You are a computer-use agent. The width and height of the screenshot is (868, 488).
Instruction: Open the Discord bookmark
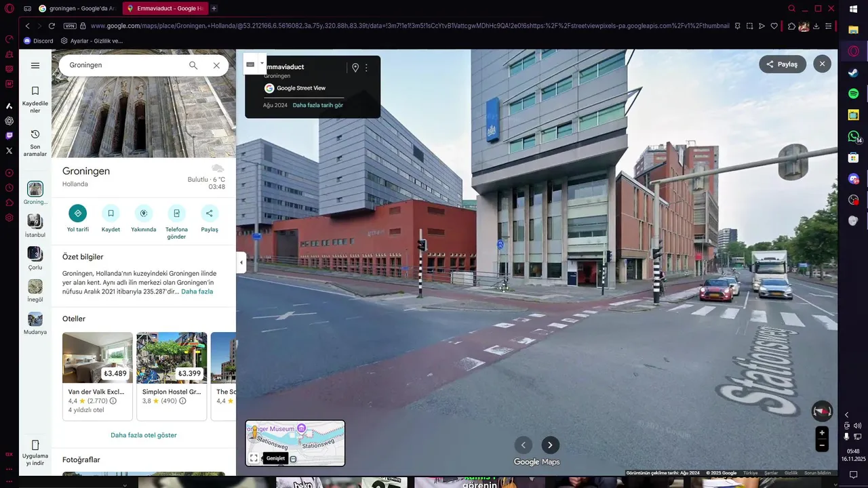(38, 41)
